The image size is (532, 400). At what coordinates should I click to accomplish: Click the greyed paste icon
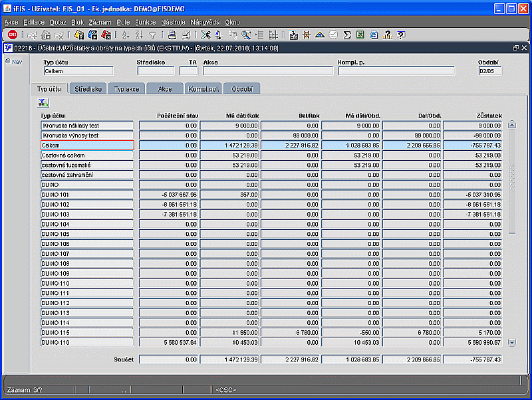click(233, 35)
